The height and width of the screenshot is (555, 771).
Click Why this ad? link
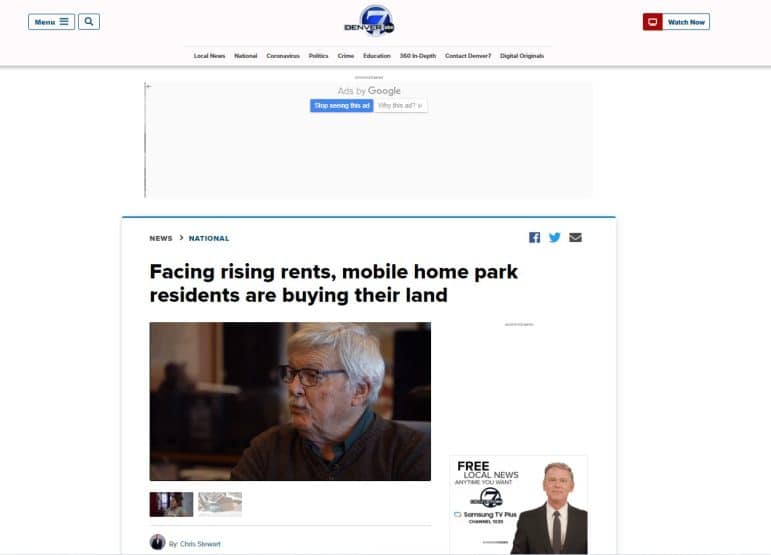click(x=400, y=106)
